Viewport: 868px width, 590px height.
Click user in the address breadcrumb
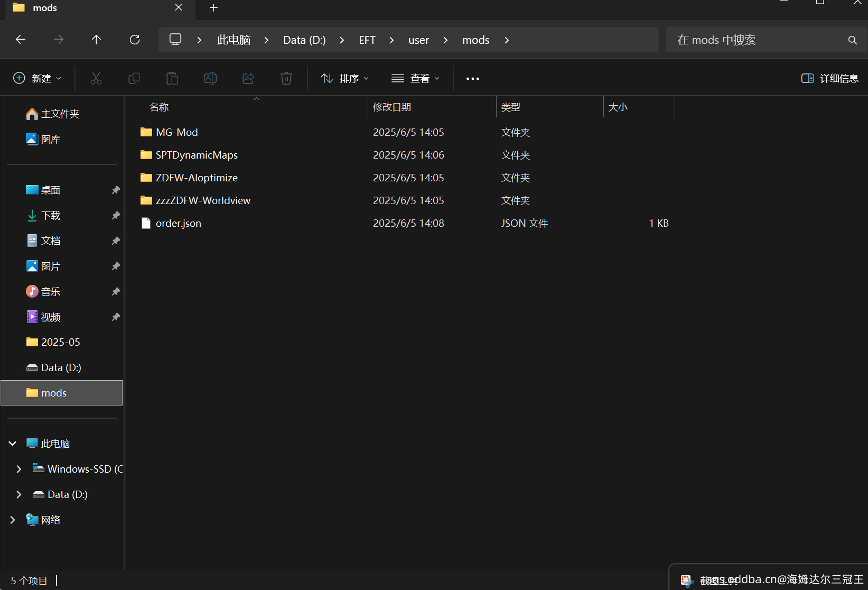click(x=418, y=40)
